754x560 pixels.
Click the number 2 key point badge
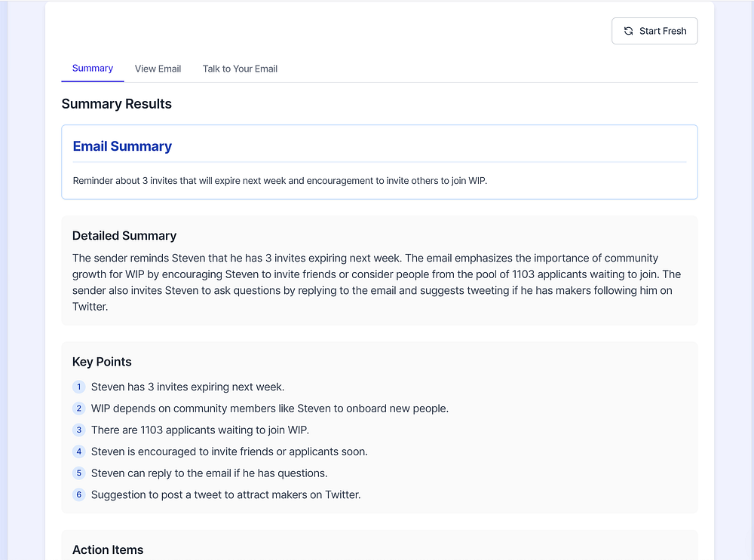coord(78,409)
